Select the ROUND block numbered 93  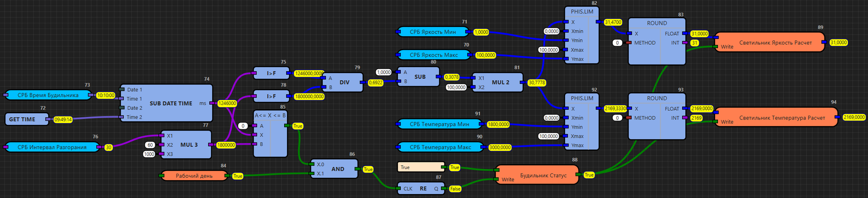657,117
